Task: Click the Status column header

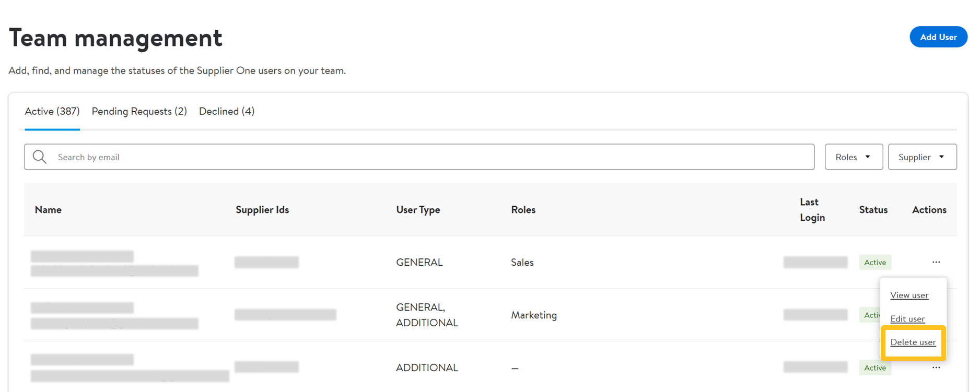Action: click(x=873, y=209)
